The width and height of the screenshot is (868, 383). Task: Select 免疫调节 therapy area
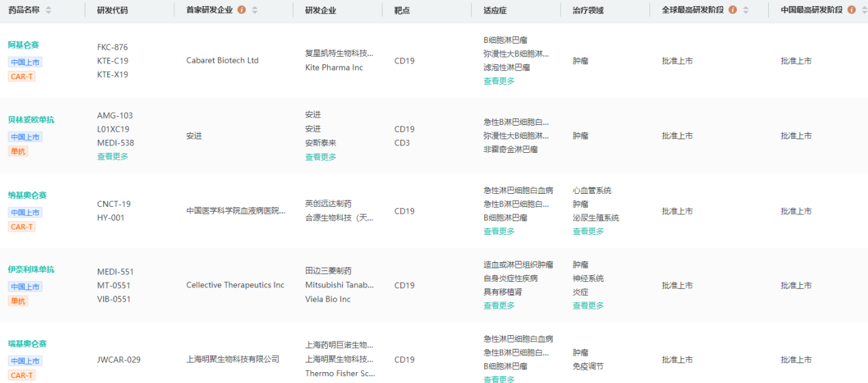588,367
